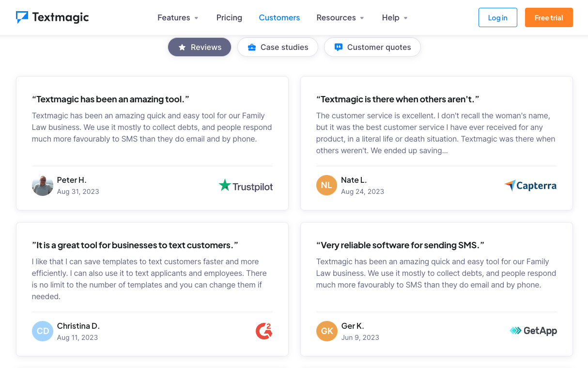The height and width of the screenshot is (368, 588).
Task: Switch to the Case studies filter
Action: (278, 47)
